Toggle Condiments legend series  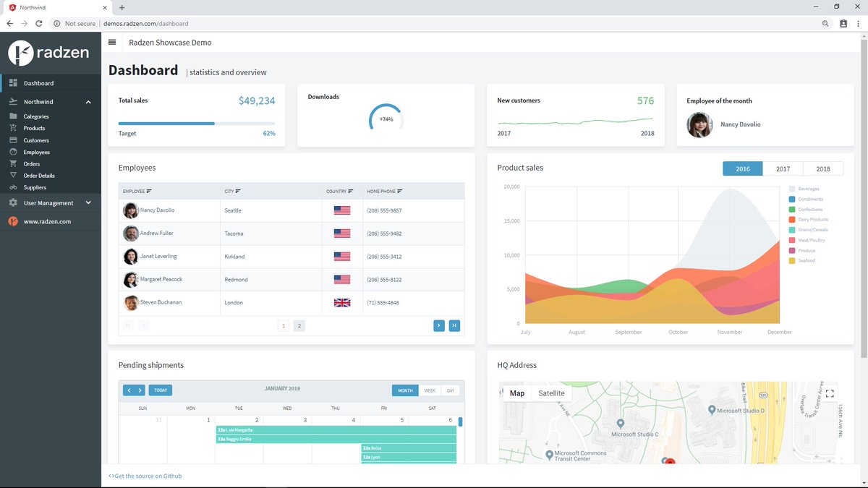tap(806, 199)
